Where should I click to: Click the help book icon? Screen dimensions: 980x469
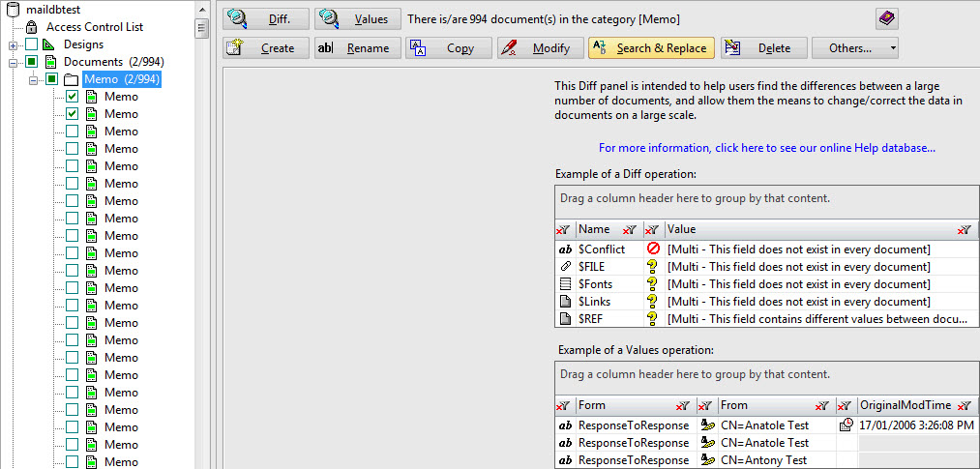tap(886, 18)
